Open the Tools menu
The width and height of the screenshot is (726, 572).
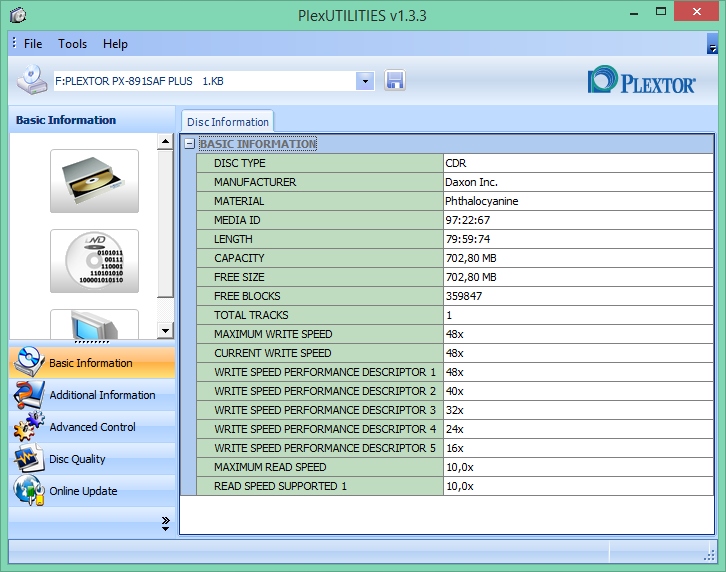pos(72,44)
